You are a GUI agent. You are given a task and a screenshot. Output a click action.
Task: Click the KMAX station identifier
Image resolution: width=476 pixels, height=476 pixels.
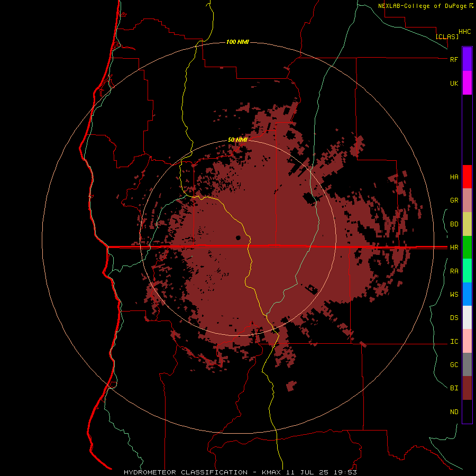click(271, 472)
